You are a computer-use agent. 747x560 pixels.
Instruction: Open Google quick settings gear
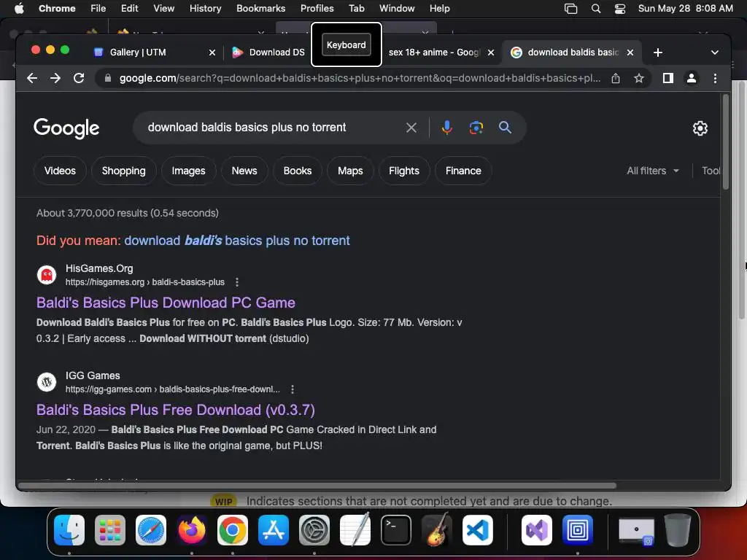coord(700,128)
